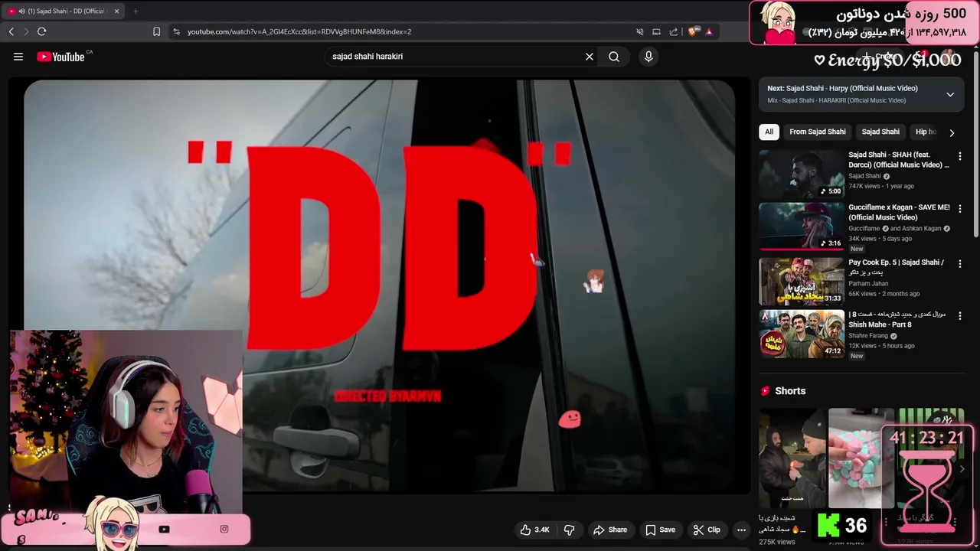Select the 'Sajad Shahi' chip
Image resolution: width=980 pixels, height=551 pixels.
click(880, 132)
